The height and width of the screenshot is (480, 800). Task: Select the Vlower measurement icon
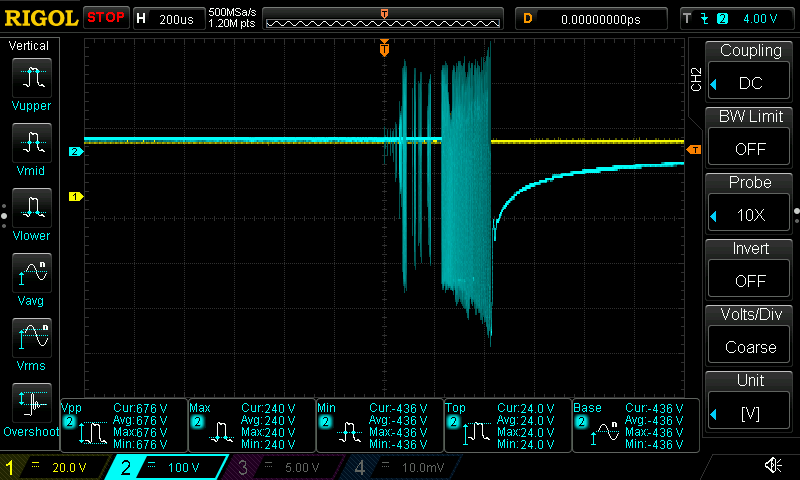click(32, 208)
